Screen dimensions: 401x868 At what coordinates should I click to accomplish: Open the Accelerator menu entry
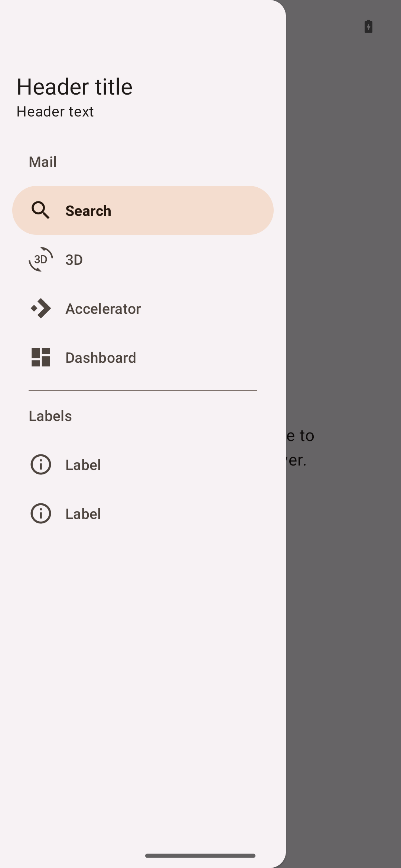(x=143, y=308)
